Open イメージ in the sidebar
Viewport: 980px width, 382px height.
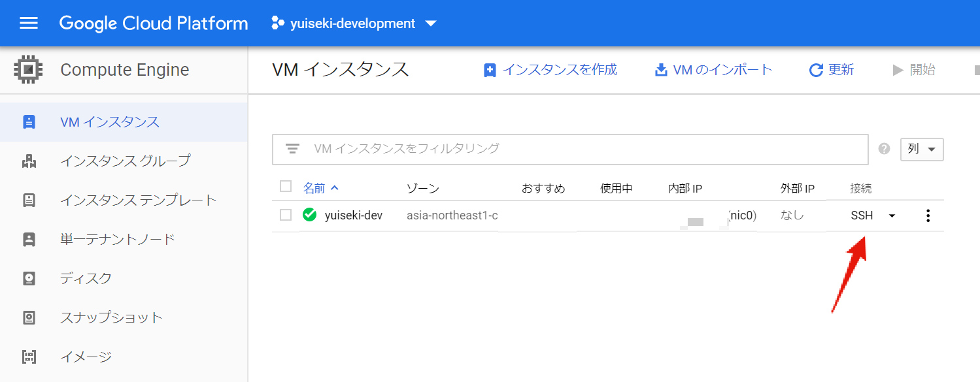(124, 357)
